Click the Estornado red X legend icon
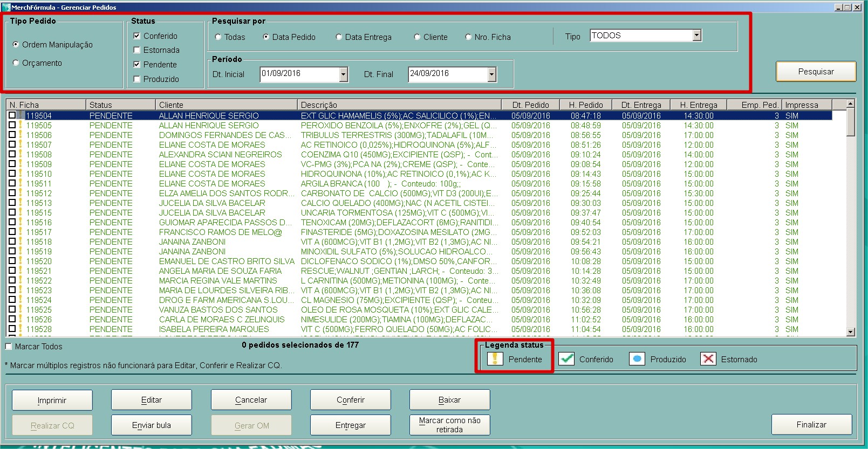 click(x=708, y=359)
